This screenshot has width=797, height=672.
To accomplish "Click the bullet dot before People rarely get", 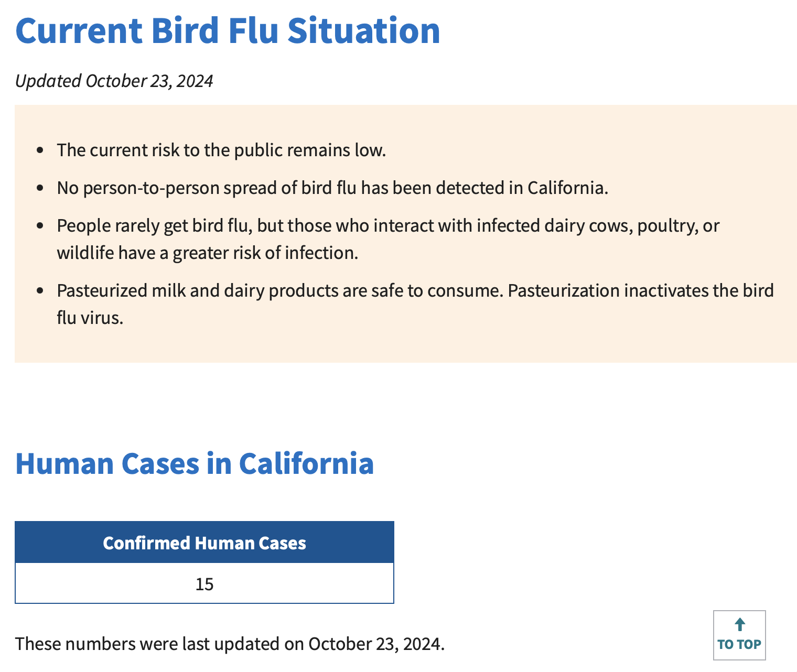I will click(40, 226).
